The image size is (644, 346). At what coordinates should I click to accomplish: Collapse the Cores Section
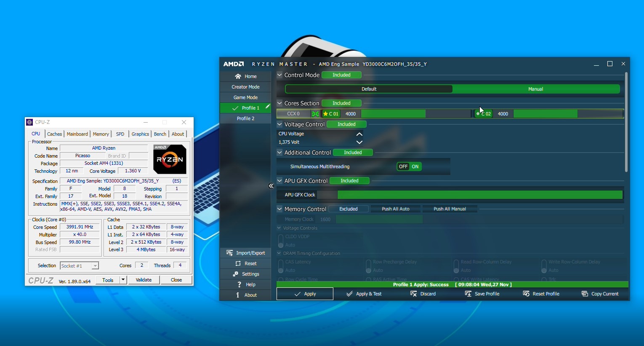point(279,103)
